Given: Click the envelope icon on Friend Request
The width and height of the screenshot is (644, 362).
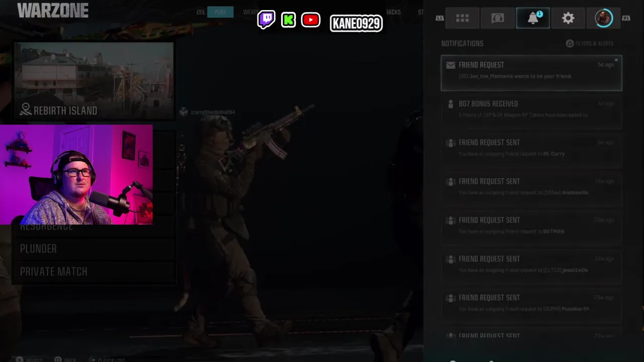Looking at the screenshot, I should coord(451,65).
